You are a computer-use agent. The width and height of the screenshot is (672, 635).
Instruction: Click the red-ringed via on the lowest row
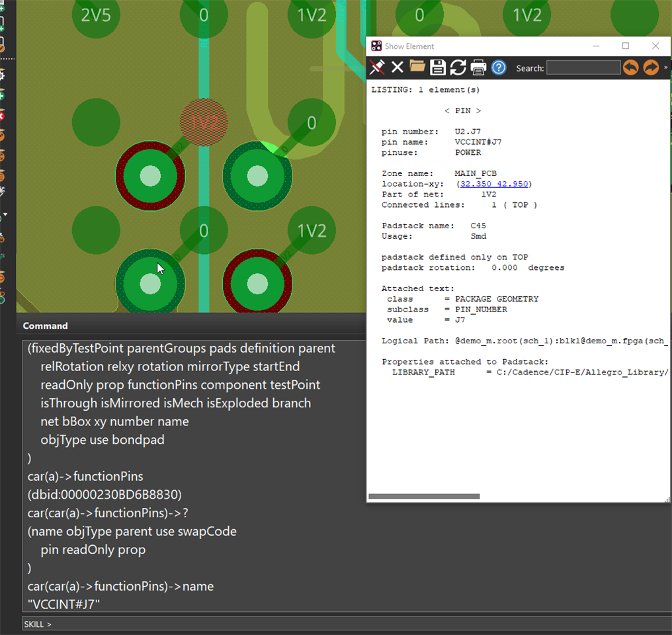coord(257,282)
